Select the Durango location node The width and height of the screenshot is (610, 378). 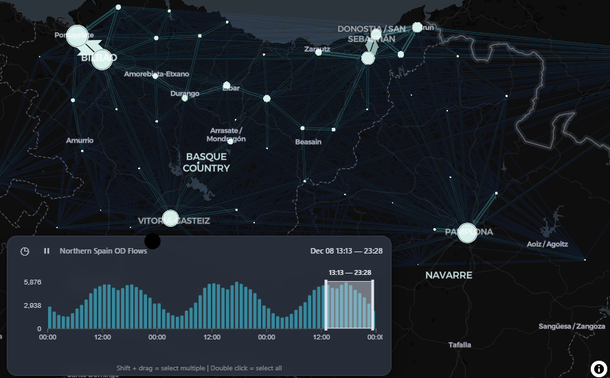[184, 98]
